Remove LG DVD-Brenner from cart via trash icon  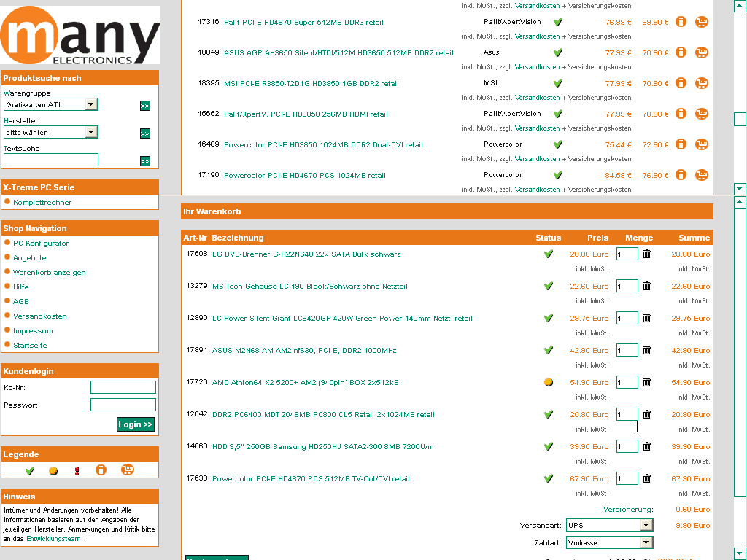[646, 254]
